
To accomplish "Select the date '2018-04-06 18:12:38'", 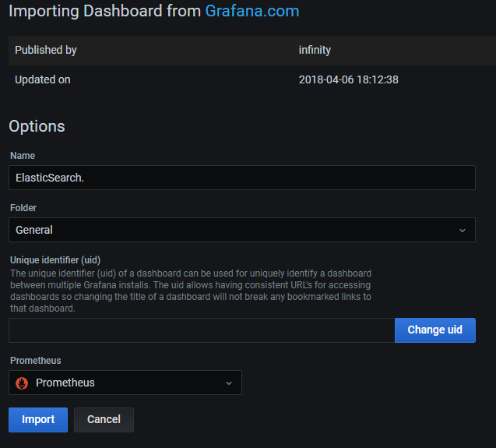I will click(x=349, y=79).
